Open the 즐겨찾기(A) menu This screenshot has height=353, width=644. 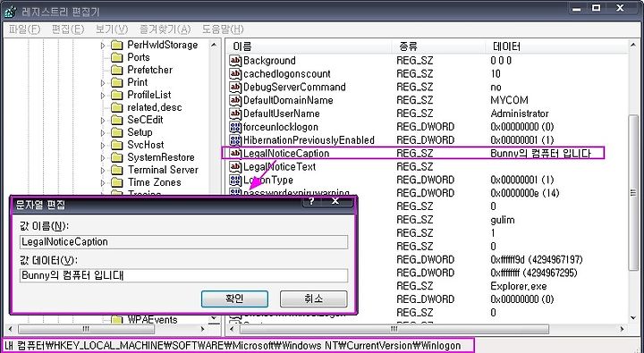click(165, 29)
